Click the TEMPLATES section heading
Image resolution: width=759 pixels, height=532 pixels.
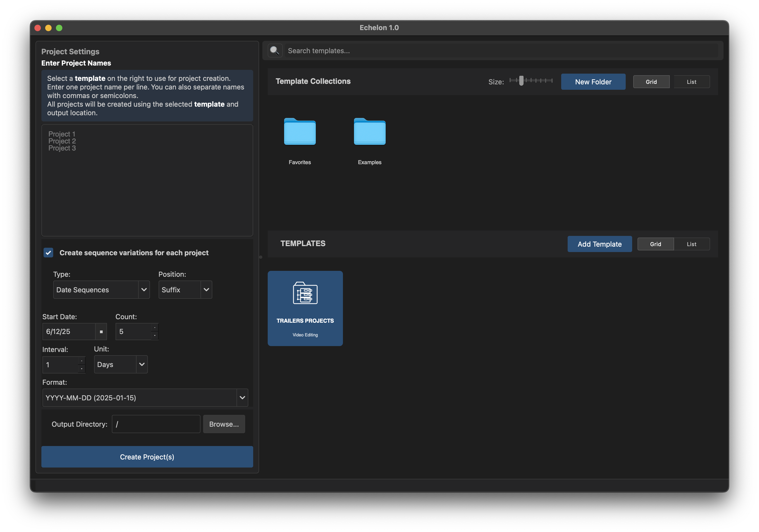pyautogui.click(x=303, y=243)
